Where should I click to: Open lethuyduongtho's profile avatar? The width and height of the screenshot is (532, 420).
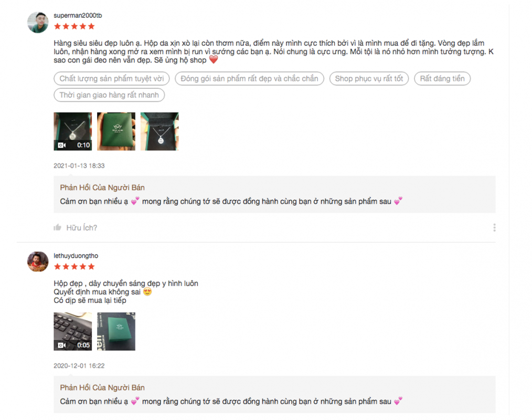(x=38, y=261)
